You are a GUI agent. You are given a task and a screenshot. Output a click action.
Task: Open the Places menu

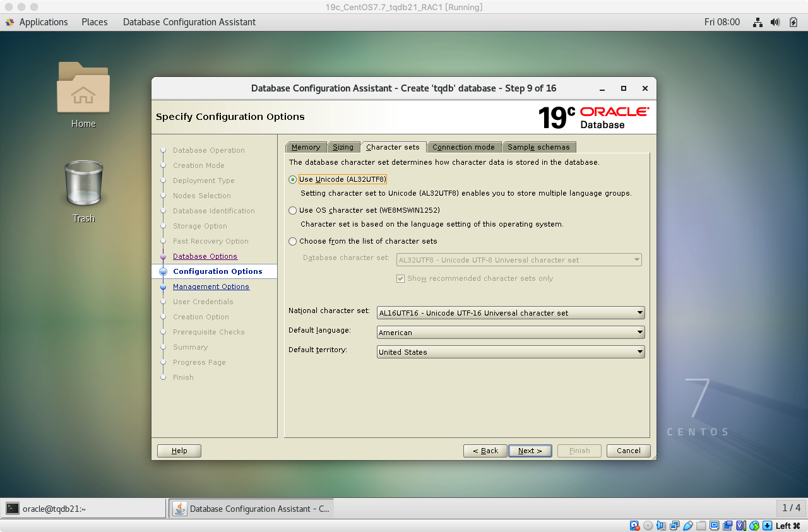(95, 22)
